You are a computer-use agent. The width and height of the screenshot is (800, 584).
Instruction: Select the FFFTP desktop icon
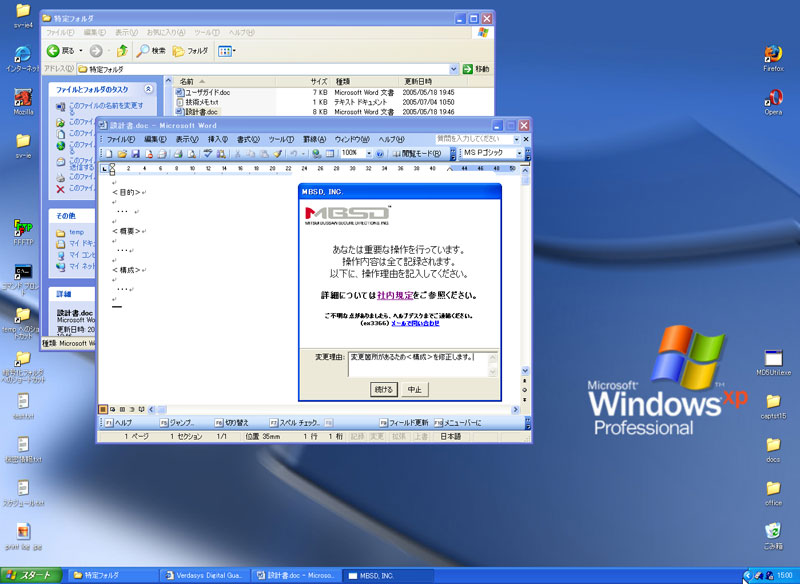pos(23,232)
